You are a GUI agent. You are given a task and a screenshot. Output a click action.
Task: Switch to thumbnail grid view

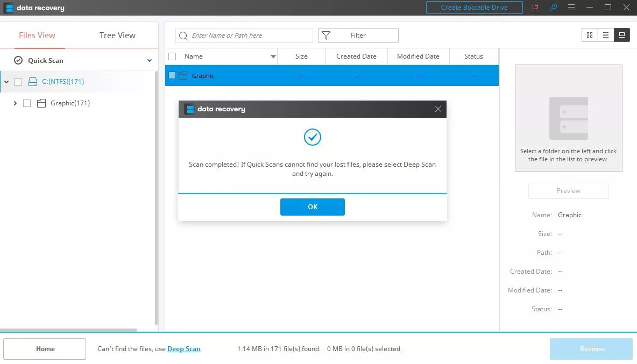(x=590, y=35)
